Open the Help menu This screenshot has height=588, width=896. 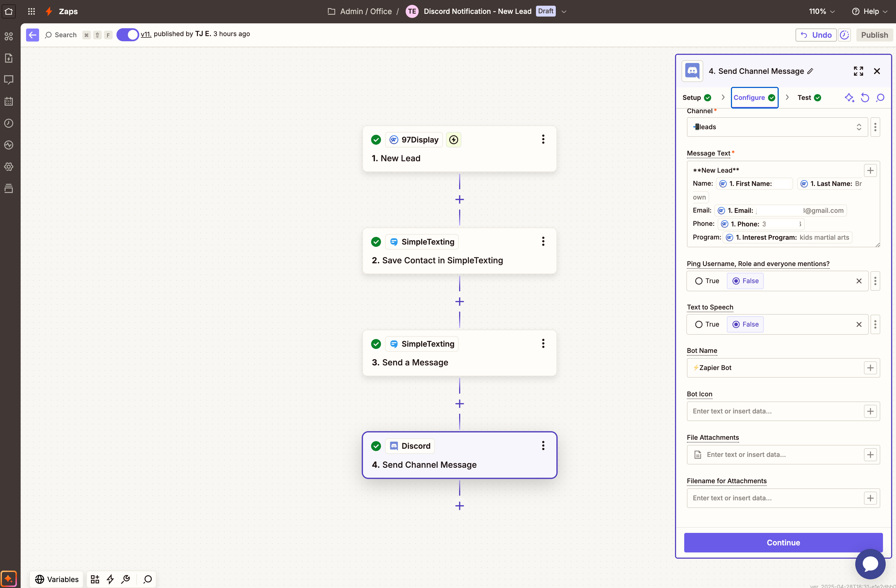point(869,11)
